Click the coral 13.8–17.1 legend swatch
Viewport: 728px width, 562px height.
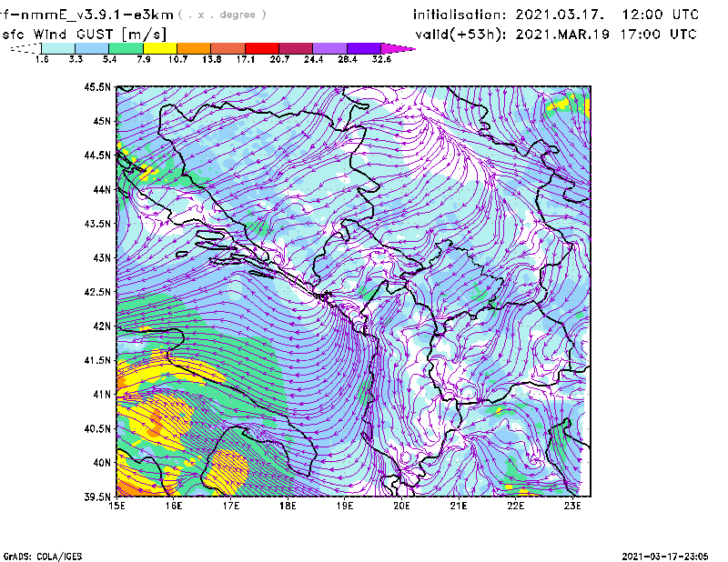tap(228, 48)
